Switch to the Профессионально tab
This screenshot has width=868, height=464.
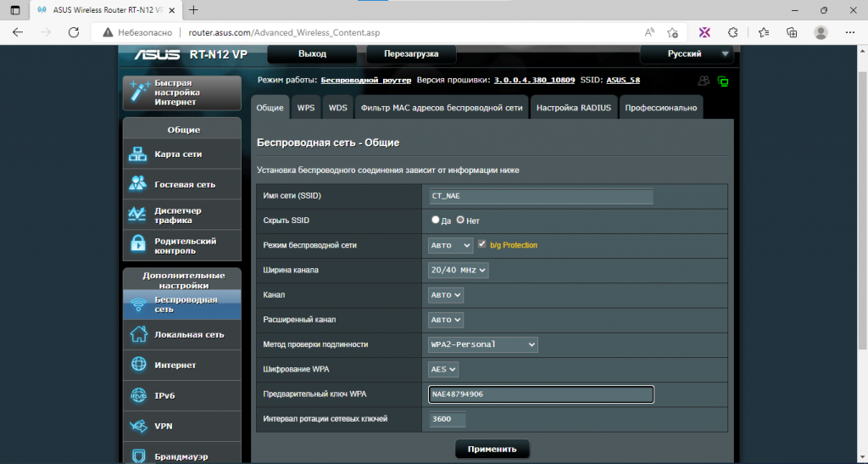tap(661, 108)
